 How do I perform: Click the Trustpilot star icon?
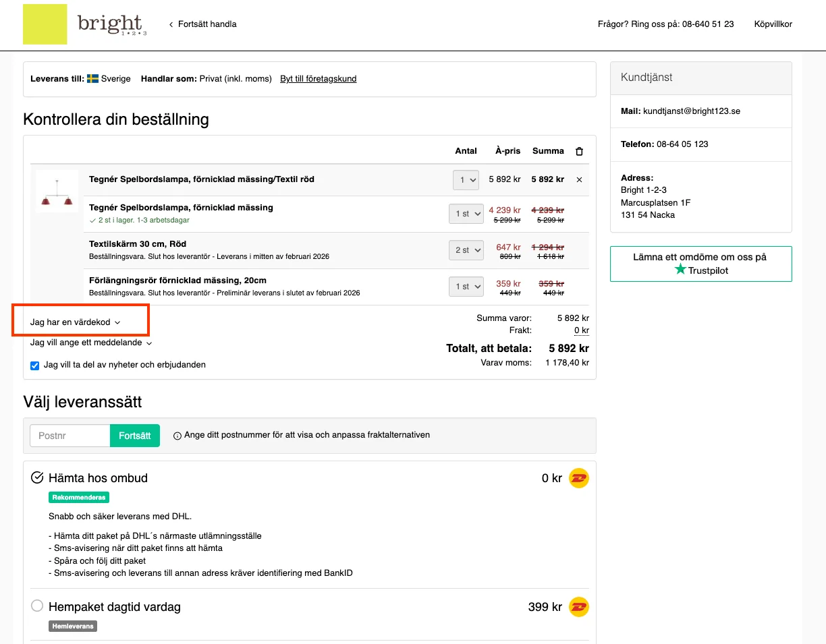coord(680,270)
